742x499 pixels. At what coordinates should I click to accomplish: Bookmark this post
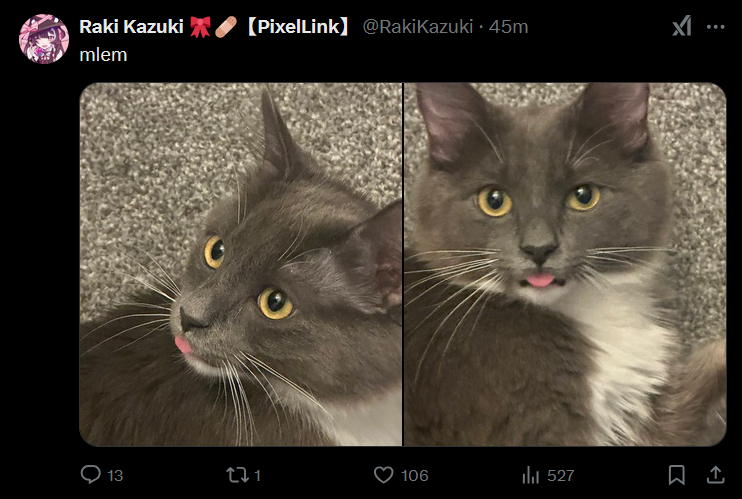point(677,474)
